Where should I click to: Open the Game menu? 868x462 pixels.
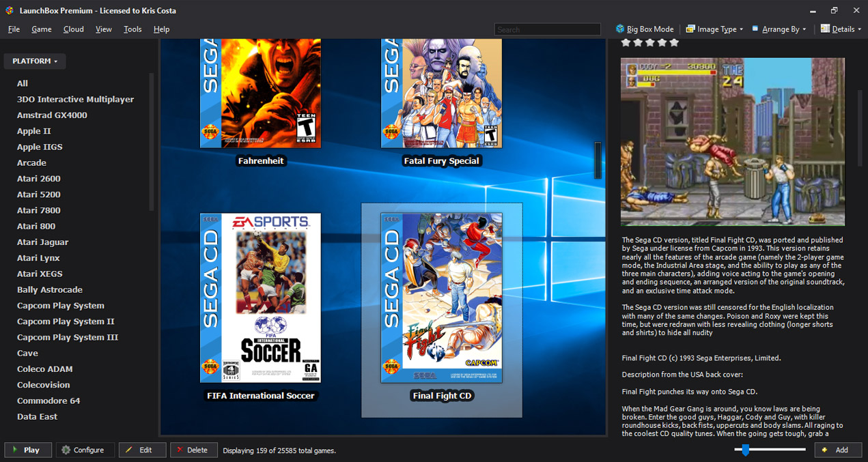tap(42, 29)
